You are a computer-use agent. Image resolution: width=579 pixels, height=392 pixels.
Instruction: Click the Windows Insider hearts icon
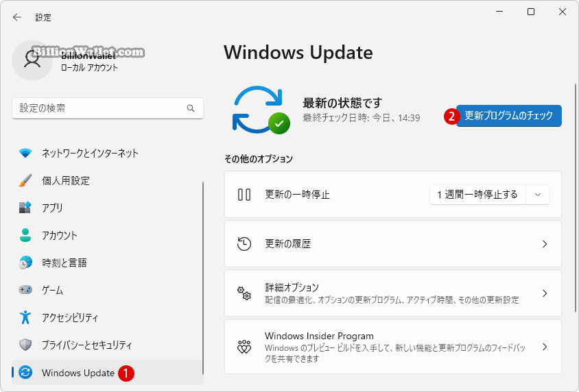click(x=244, y=347)
